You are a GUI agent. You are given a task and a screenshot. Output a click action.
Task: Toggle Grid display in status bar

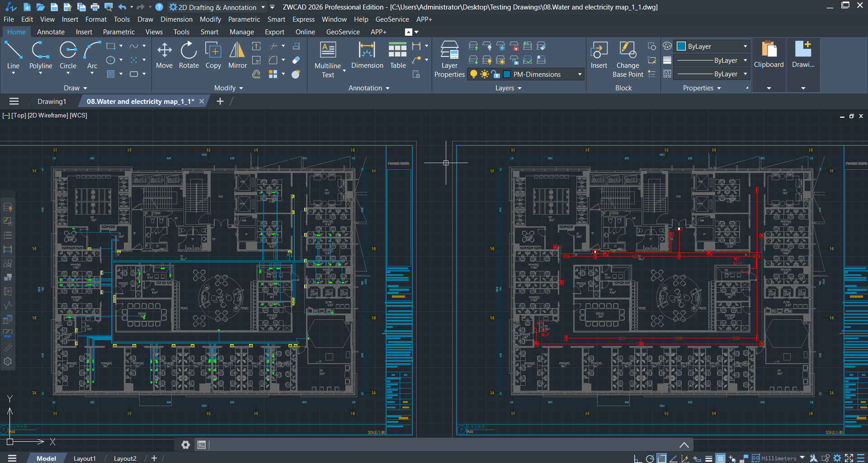click(x=720, y=458)
